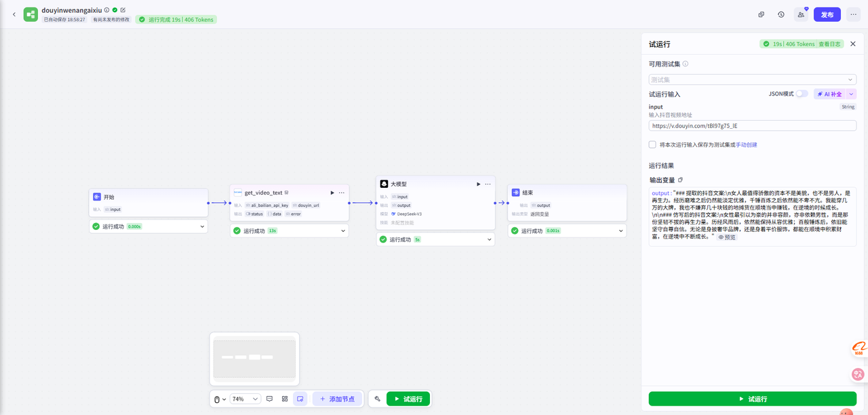Click the wrench debug icon near 试运行
This screenshot has width=868, height=415.
point(377,399)
